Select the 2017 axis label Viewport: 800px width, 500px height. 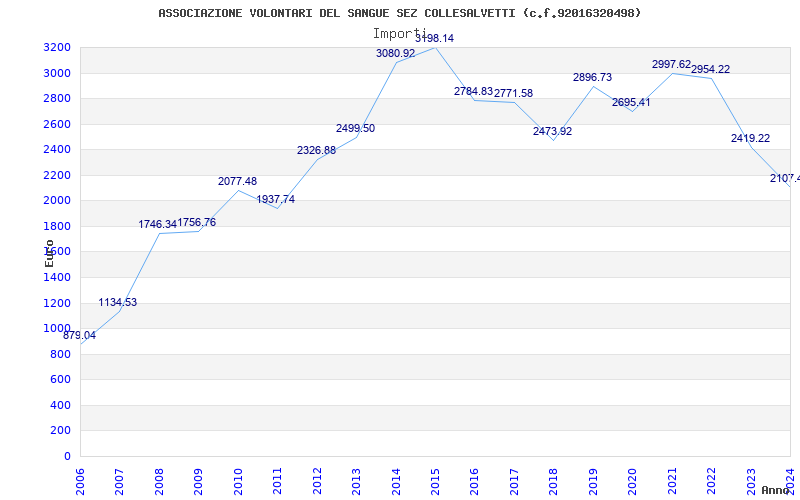click(x=514, y=481)
